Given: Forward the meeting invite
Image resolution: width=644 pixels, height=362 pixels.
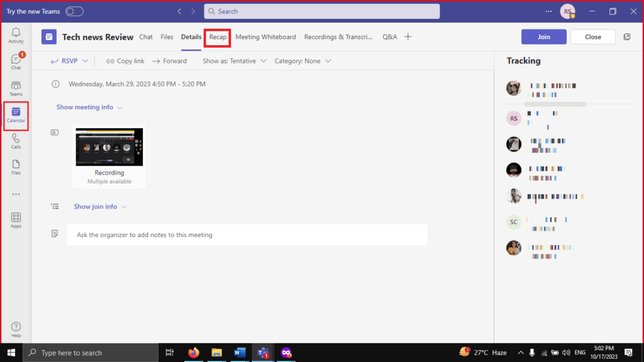Looking at the screenshot, I should [169, 61].
